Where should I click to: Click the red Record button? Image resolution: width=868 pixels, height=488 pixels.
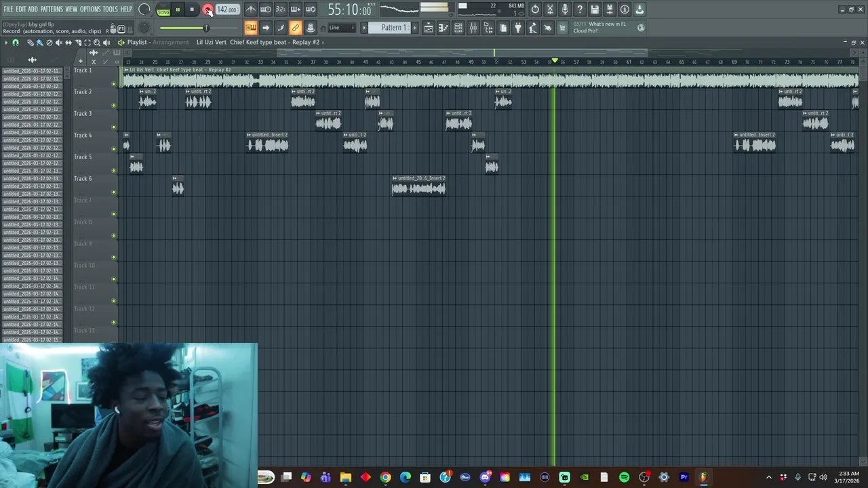(208, 9)
